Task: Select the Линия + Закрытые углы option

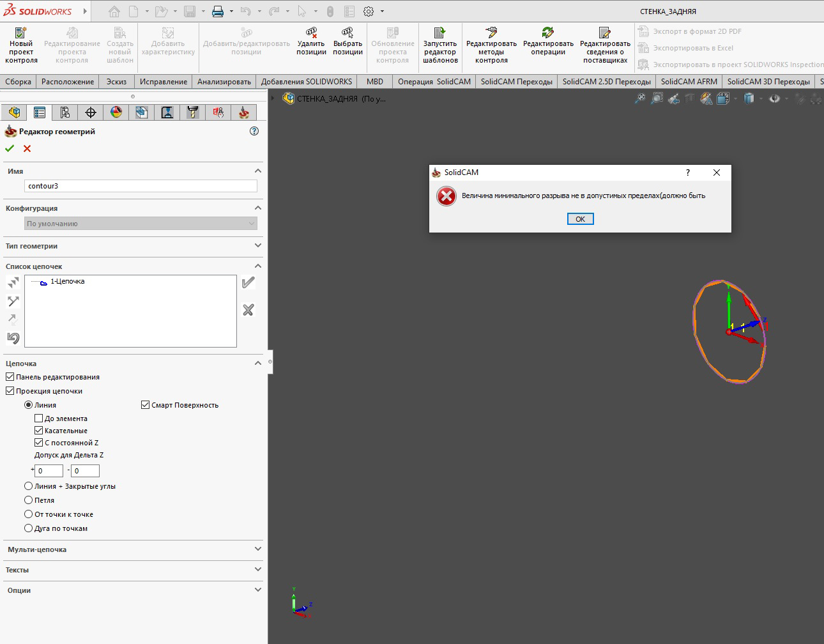Action: tap(28, 486)
